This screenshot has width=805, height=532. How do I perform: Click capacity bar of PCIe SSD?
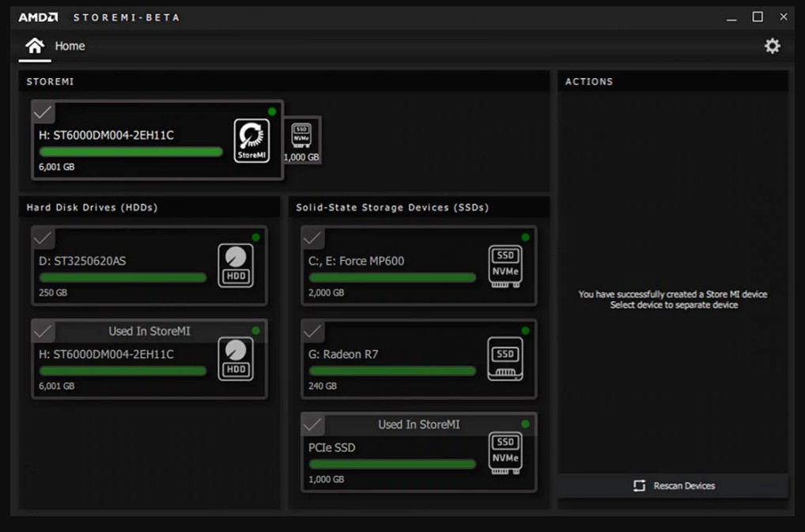tap(392, 464)
